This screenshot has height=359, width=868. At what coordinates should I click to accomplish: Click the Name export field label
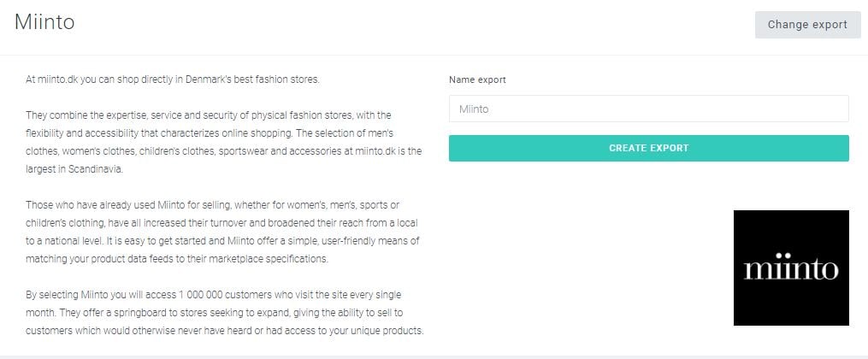[477, 79]
